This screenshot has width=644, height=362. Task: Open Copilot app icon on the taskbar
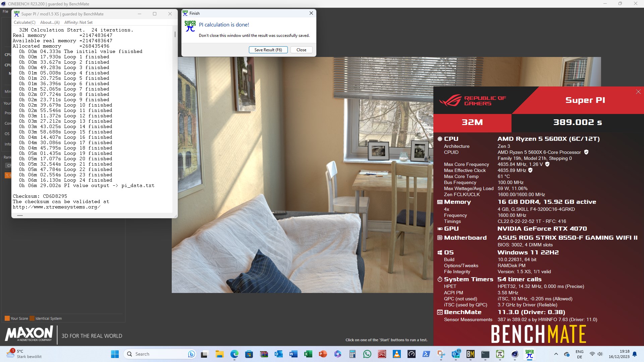pyautogui.click(x=337, y=354)
